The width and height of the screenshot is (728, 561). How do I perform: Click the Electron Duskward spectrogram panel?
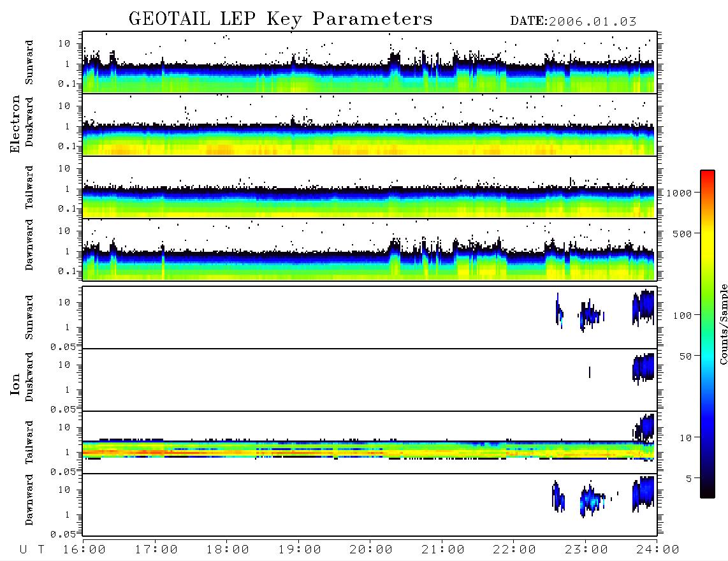click(x=370, y=125)
